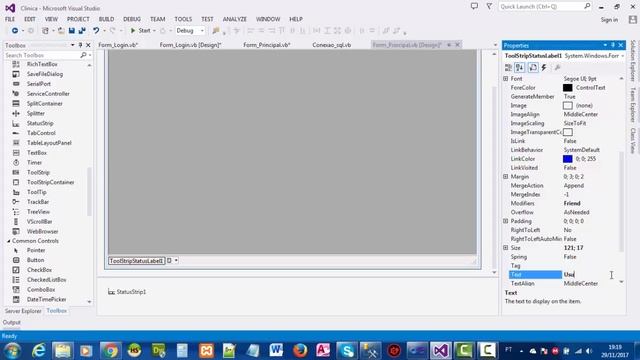Click the Open File toolbar icon
Image resolution: width=640 pixels, height=360 pixels.
(60, 31)
